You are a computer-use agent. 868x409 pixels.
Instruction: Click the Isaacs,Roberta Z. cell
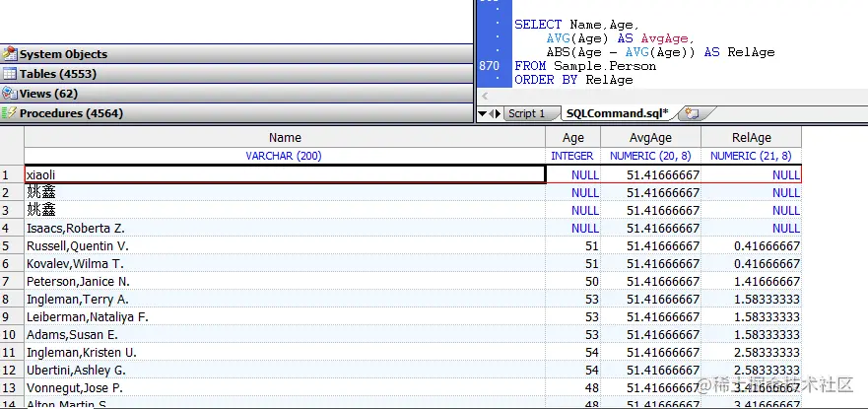click(285, 228)
